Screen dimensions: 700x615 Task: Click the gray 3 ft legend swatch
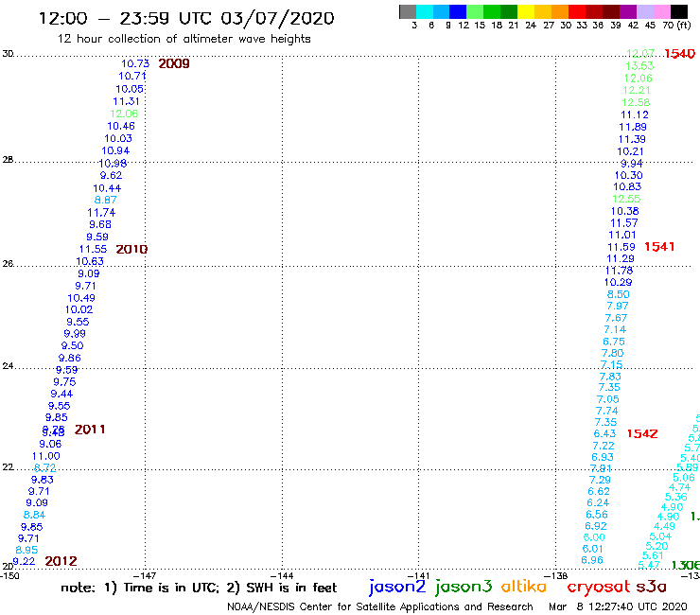[408, 11]
